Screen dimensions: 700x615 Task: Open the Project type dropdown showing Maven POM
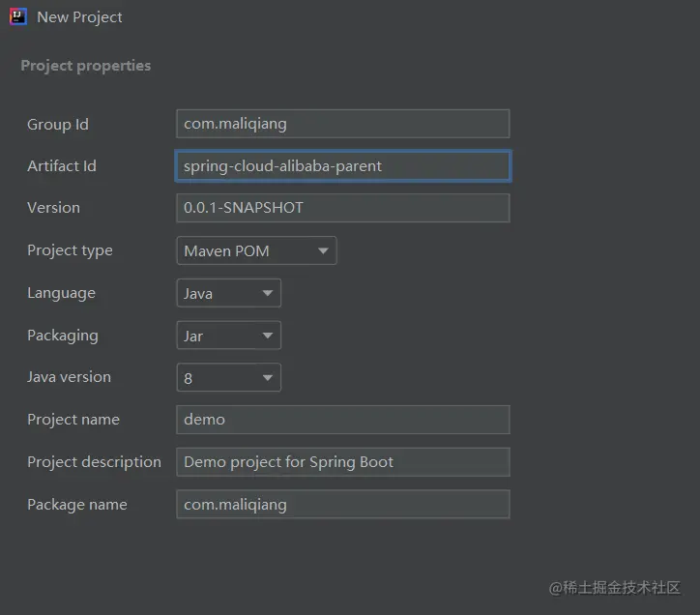(256, 250)
